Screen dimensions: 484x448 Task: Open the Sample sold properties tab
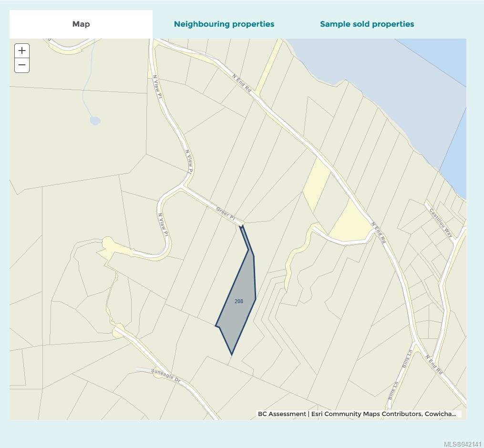point(367,24)
